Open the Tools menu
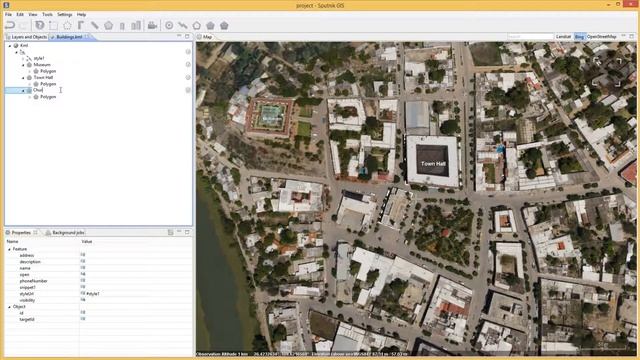The image size is (640, 360). (x=47, y=14)
